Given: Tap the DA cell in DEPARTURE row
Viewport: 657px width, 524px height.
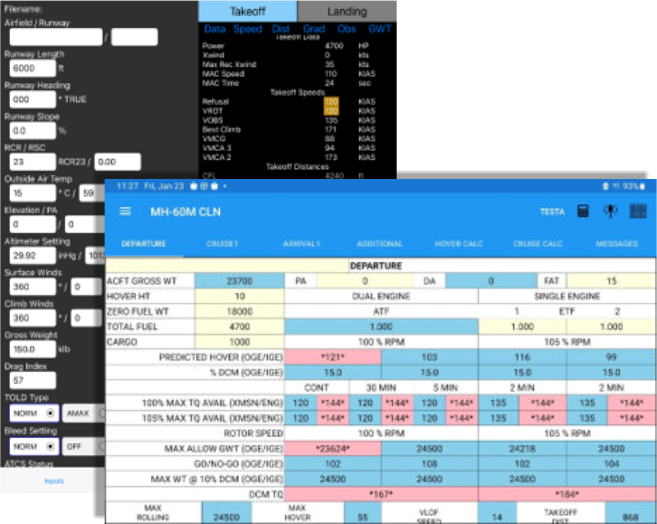Looking at the screenshot, I should 491,281.
